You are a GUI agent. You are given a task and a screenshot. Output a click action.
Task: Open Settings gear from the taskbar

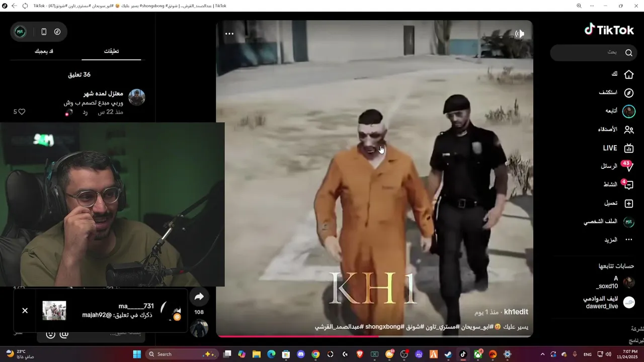coord(507,354)
